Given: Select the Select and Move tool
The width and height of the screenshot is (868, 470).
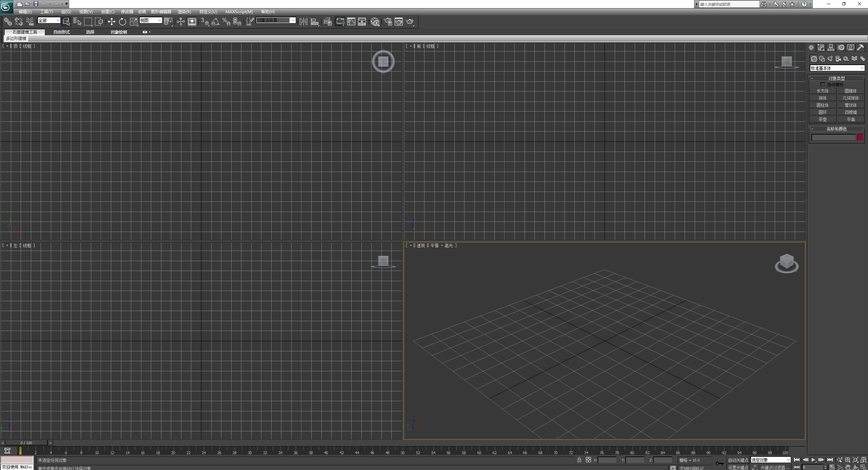Looking at the screenshot, I should (x=111, y=21).
